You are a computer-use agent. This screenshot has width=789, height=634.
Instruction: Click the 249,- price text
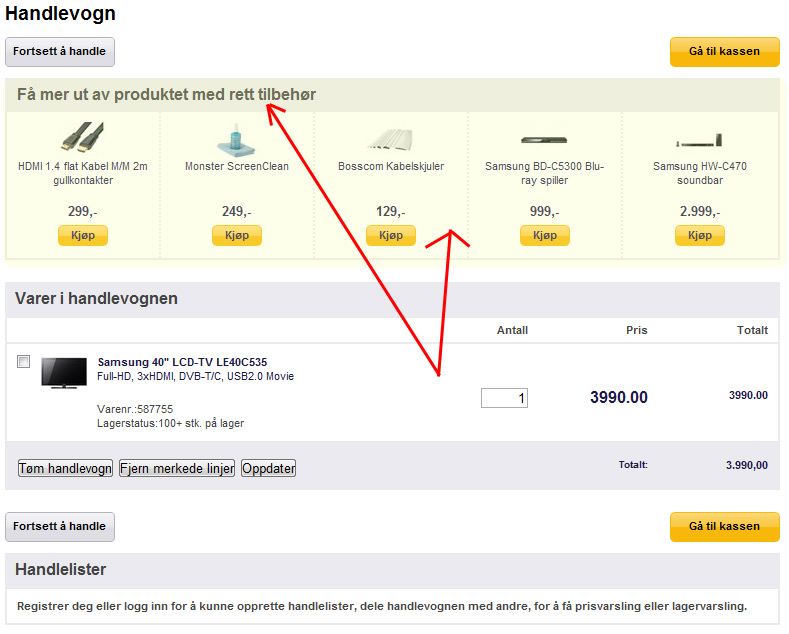coord(237,211)
